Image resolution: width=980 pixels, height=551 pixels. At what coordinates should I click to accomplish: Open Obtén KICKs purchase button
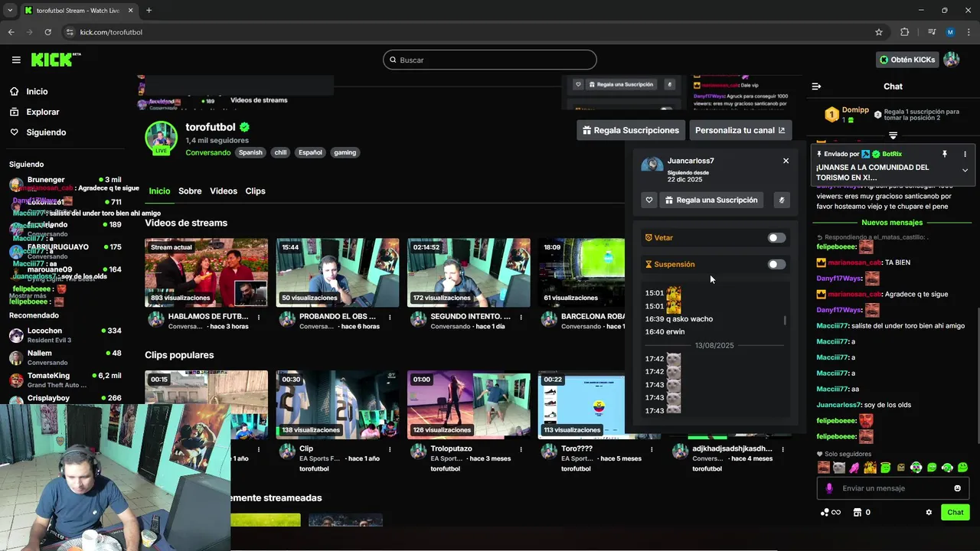[x=907, y=60]
